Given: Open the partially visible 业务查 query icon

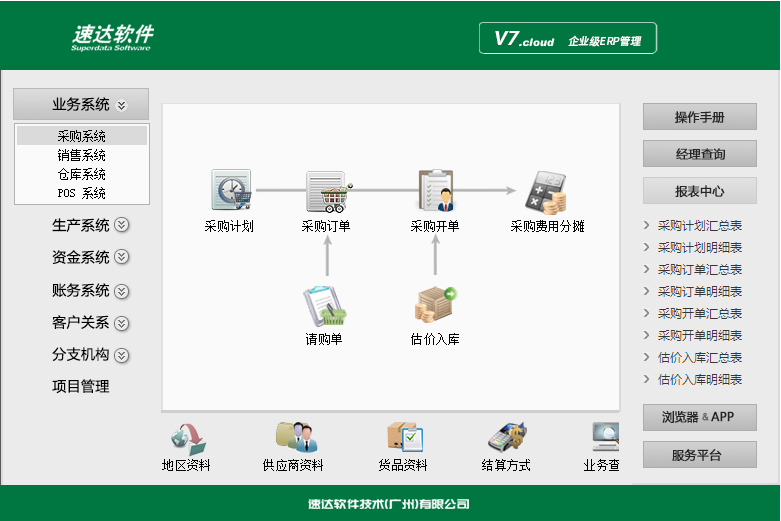Looking at the screenshot, I should pyautogui.click(x=605, y=437).
